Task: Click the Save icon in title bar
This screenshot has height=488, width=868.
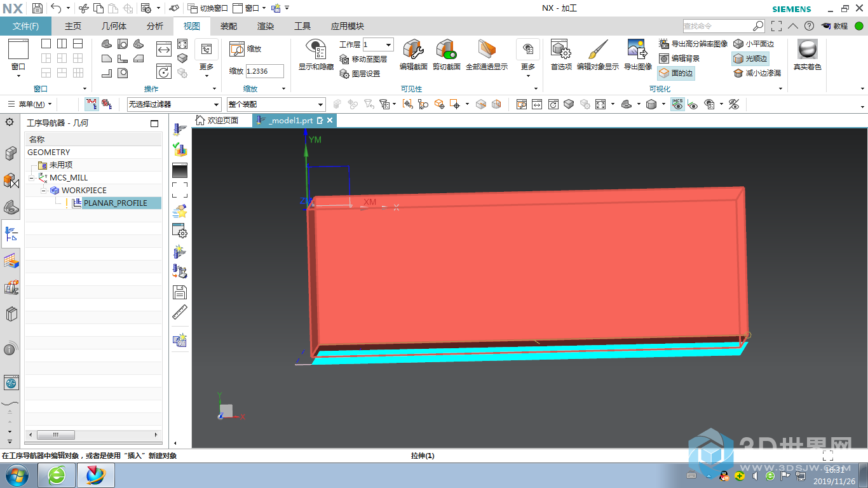Action: click(x=37, y=8)
